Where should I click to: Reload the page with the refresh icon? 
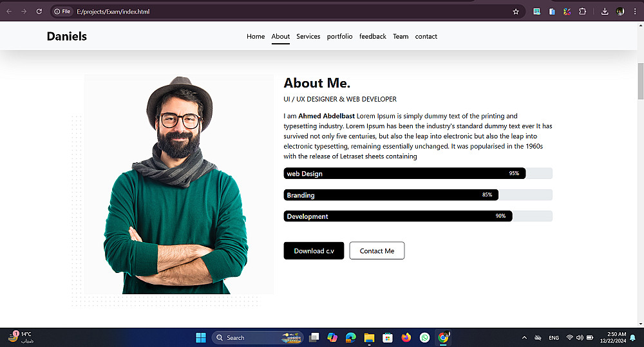(39, 12)
